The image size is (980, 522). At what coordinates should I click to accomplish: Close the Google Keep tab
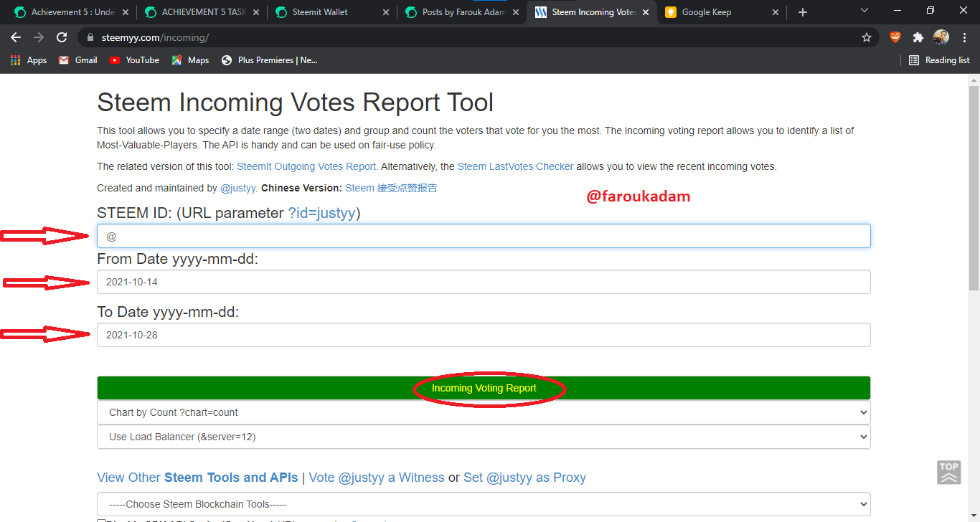tap(775, 12)
